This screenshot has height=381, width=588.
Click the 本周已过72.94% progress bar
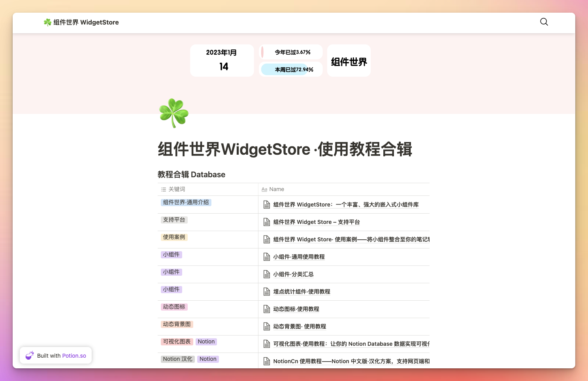pos(290,69)
